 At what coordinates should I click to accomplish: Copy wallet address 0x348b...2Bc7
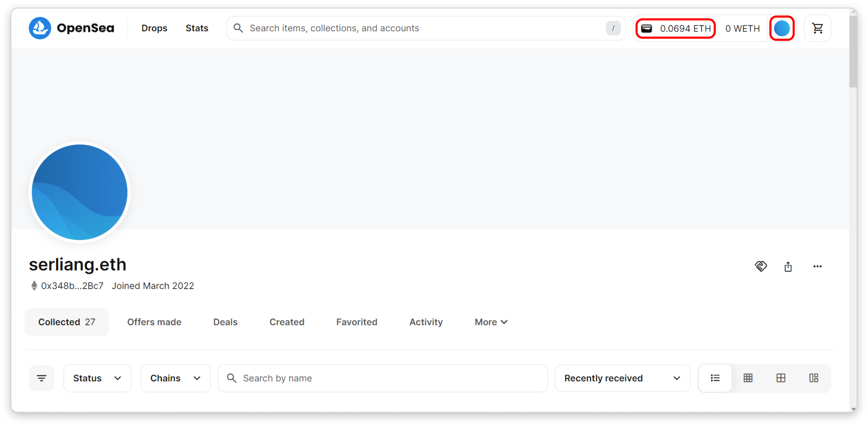[x=72, y=286]
